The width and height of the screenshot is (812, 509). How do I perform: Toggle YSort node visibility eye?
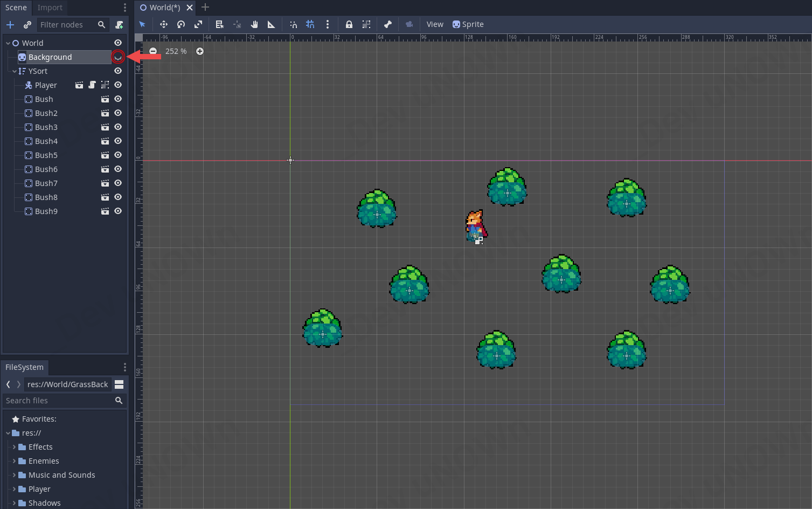click(118, 71)
